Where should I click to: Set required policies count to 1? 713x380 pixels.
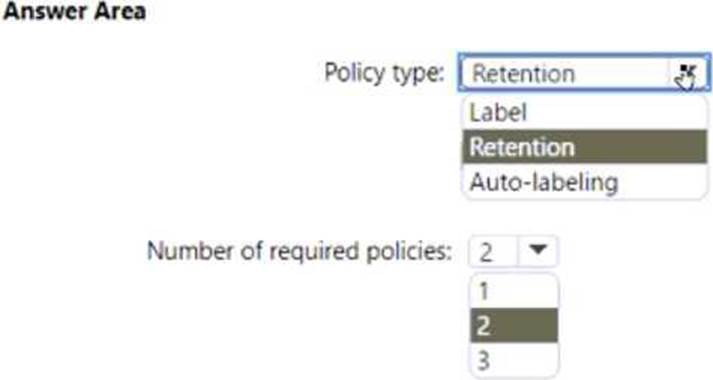(514, 291)
